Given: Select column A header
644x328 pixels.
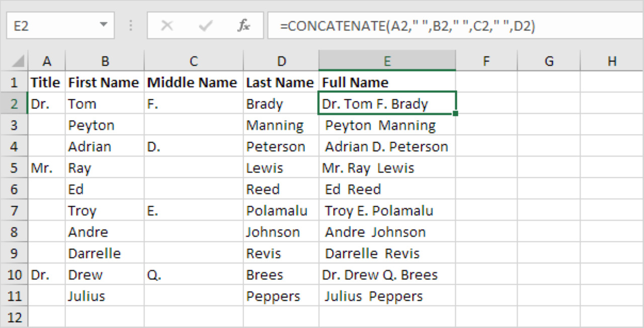Looking at the screenshot, I should (x=47, y=61).
